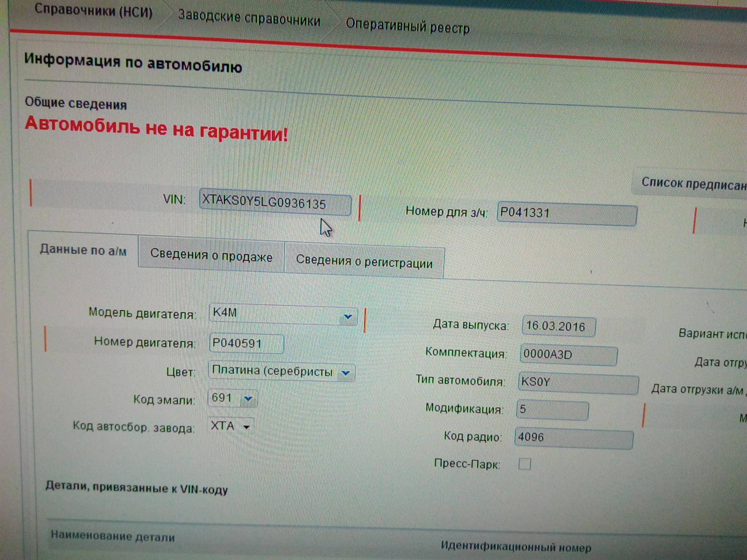Open the Код автосбор. завода dropdown
This screenshot has height=560, width=747.
(247, 427)
